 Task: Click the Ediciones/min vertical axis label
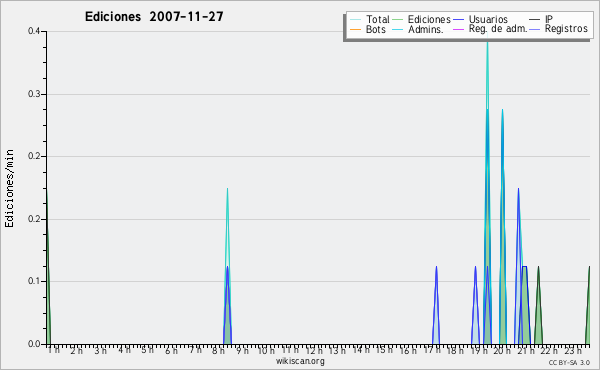point(9,189)
